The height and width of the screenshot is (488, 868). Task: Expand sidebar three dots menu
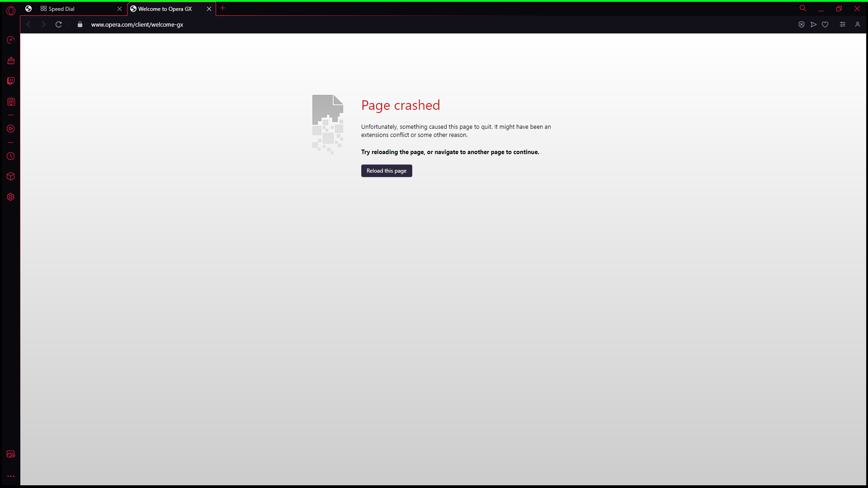tap(11, 476)
